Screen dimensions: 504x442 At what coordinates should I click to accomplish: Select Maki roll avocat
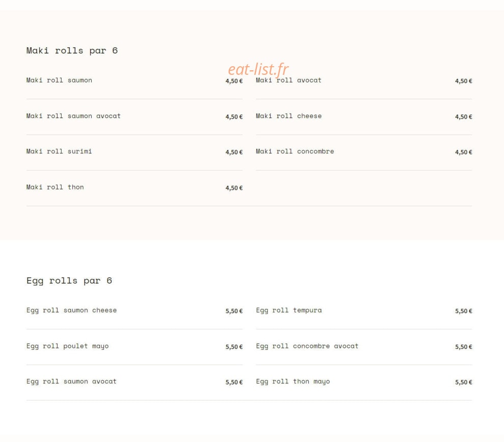[288, 80]
